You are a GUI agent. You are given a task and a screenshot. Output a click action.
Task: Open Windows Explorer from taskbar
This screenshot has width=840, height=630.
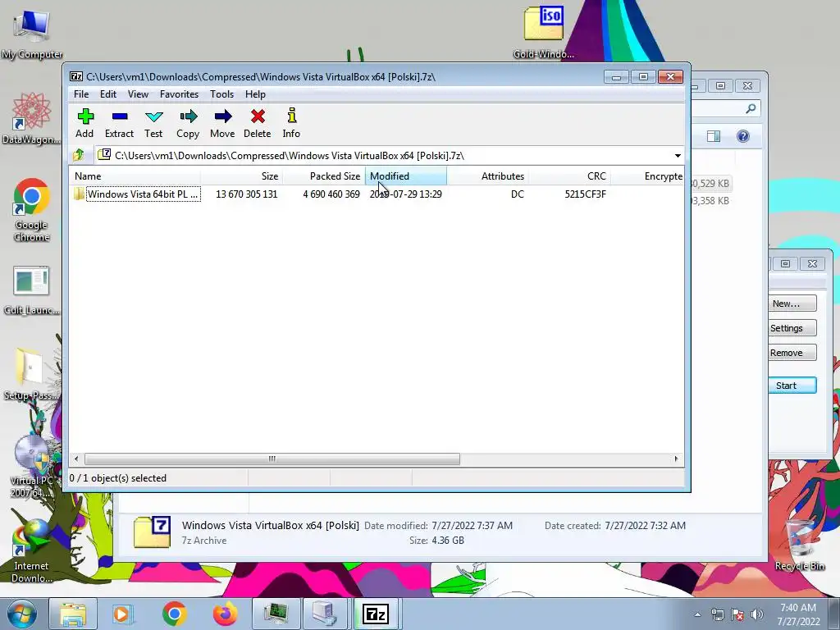73,614
